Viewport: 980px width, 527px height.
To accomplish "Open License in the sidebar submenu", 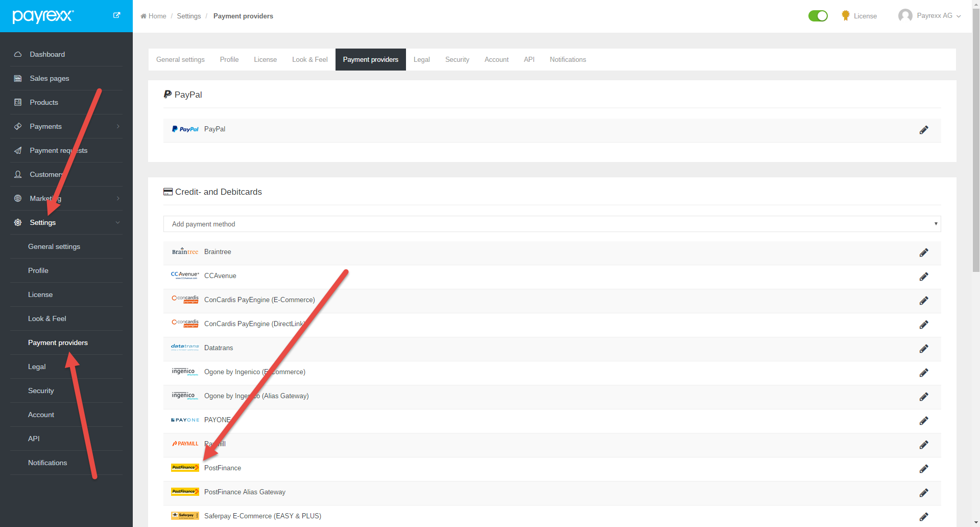I will click(x=40, y=294).
